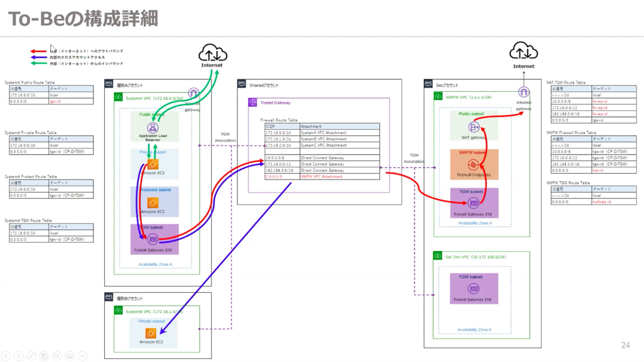Click the NWFW VPC (x.x.x.x/24) label
Image resolution: width=644 pixels, height=362 pixels.
click(469, 97)
